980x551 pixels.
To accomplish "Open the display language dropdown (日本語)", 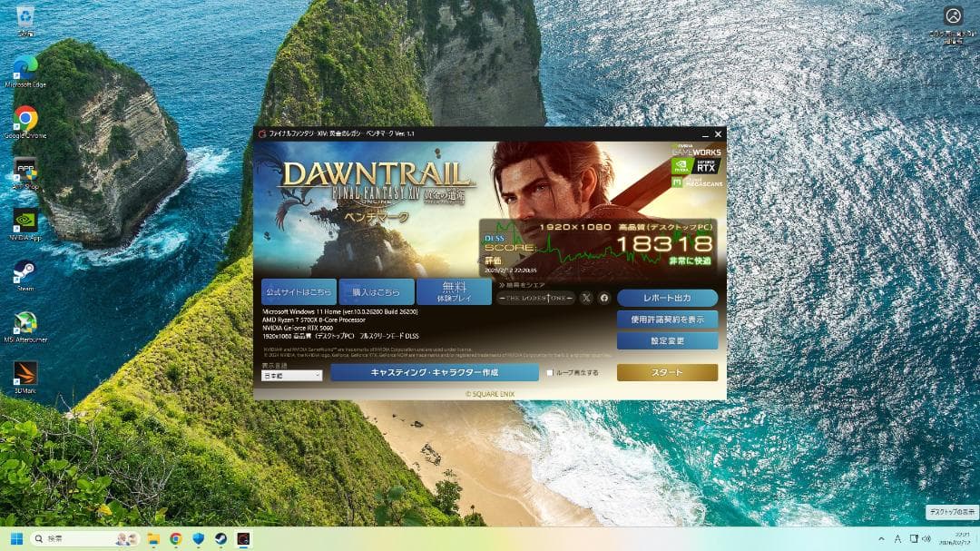I will (x=292, y=376).
